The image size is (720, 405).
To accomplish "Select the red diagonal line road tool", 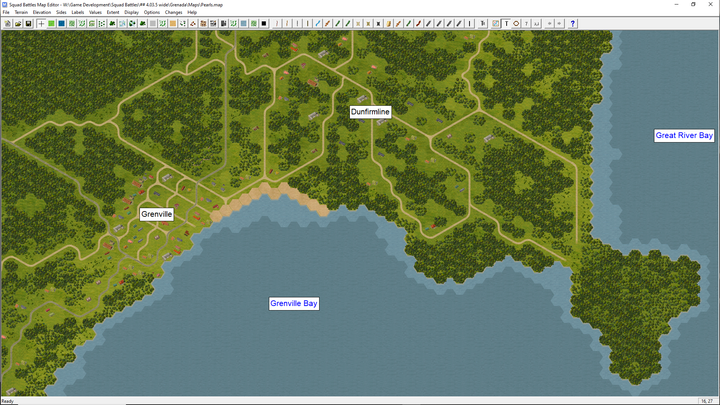I will point(419,23).
